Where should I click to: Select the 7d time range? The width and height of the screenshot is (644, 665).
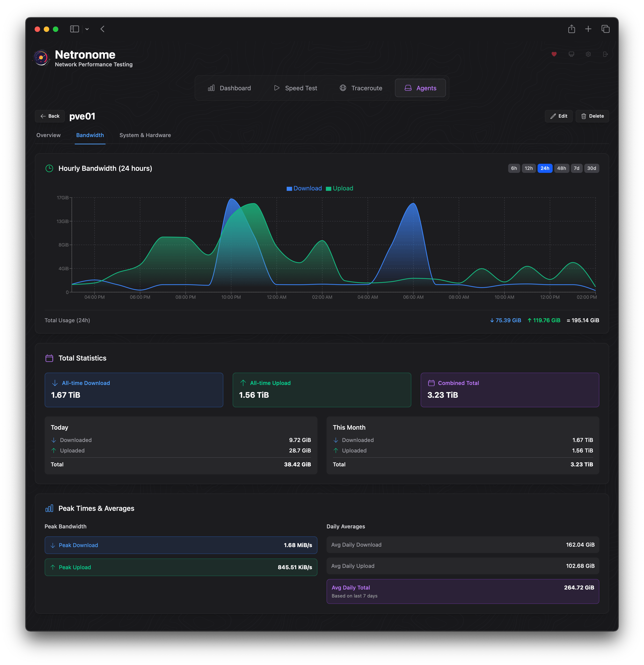(576, 168)
